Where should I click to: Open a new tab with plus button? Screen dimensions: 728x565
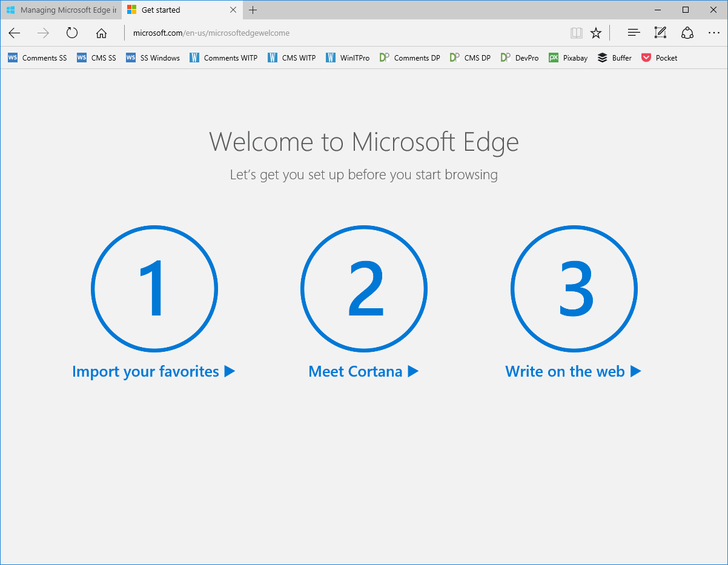pos(253,10)
